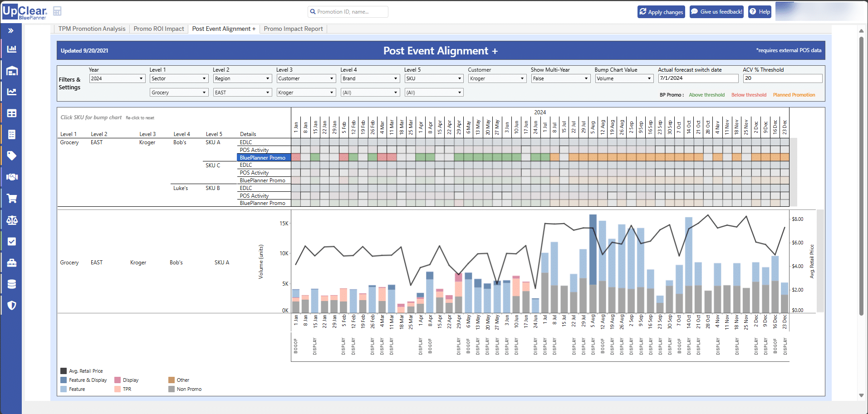Open Bump Chart Value Volume dropdown

624,78
